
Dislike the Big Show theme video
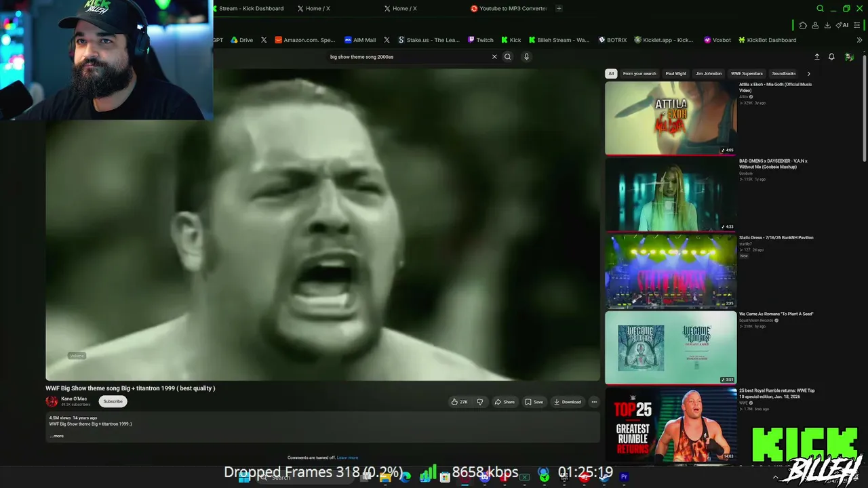coord(480,402)
